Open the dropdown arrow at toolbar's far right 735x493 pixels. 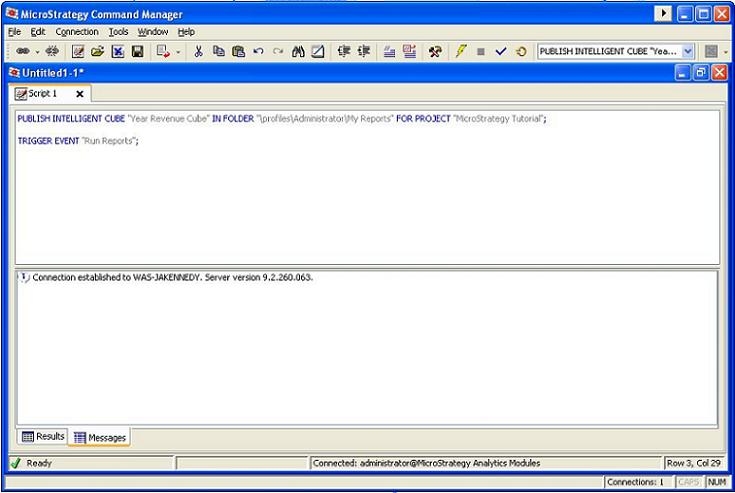(x=726, y=52)
